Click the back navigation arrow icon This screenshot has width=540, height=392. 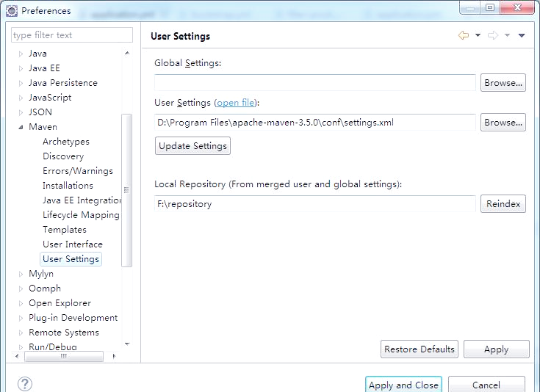(x=464, y=35)
